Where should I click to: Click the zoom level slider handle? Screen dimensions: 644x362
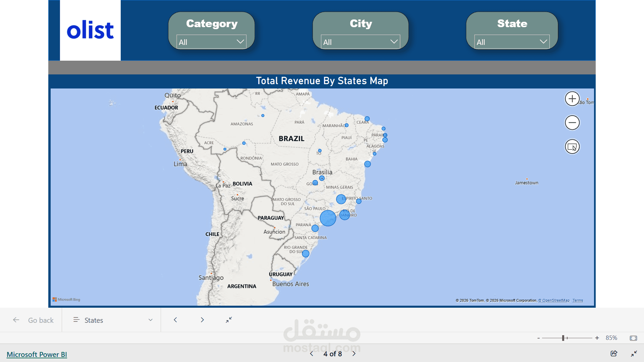[x=563, y=338]
